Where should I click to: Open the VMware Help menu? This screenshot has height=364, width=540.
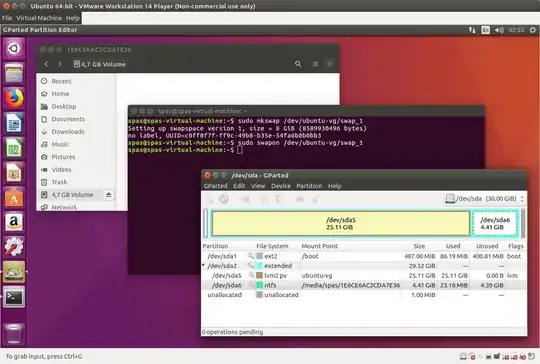(73, 18)
